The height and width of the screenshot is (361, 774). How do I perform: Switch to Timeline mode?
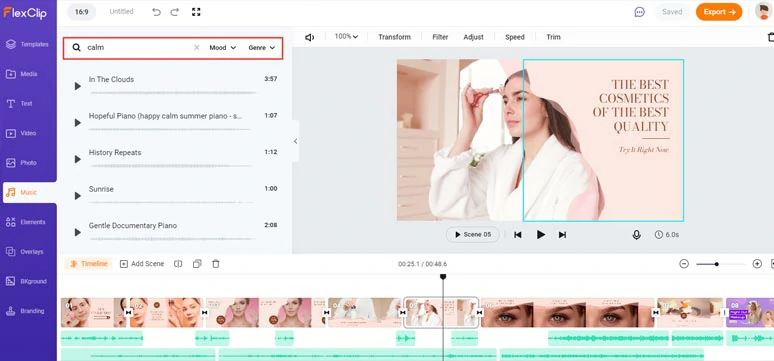[89, 264]
